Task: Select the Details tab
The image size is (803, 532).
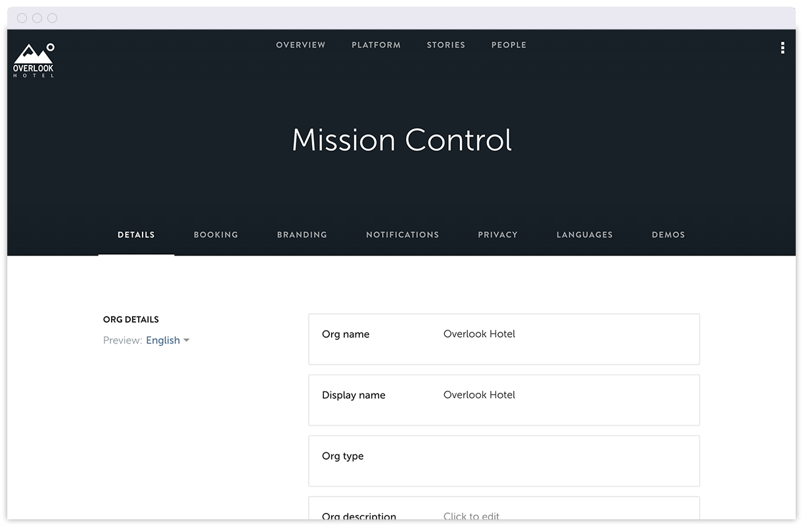Action: [136, 235]
